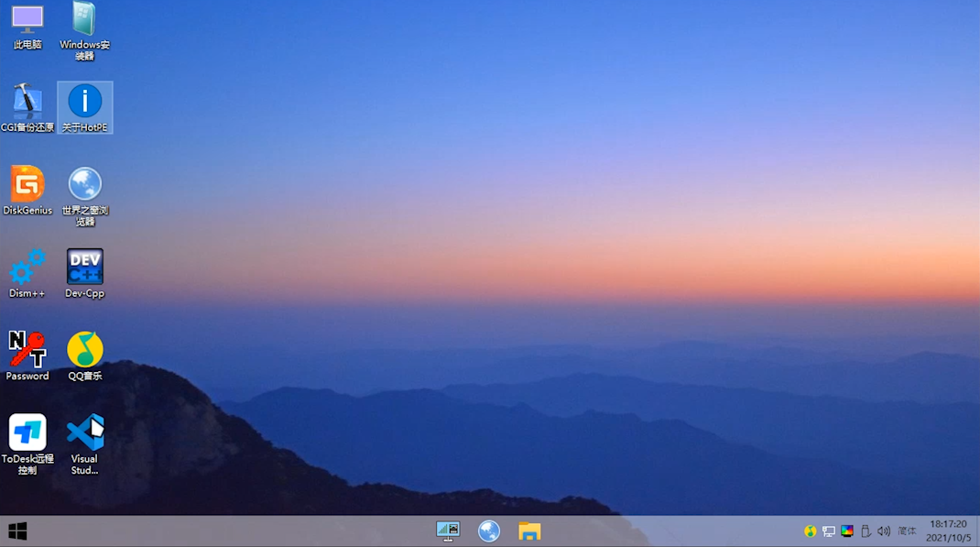The image size is (980, 547).
Task: Click the volume speaker tray icon
Action: coord(884,531)
